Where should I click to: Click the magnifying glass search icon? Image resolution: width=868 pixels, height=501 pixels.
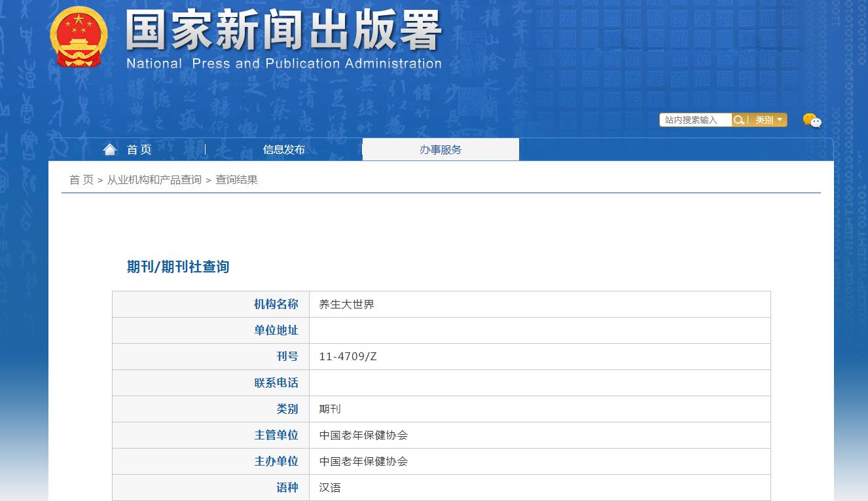(739, 120)
